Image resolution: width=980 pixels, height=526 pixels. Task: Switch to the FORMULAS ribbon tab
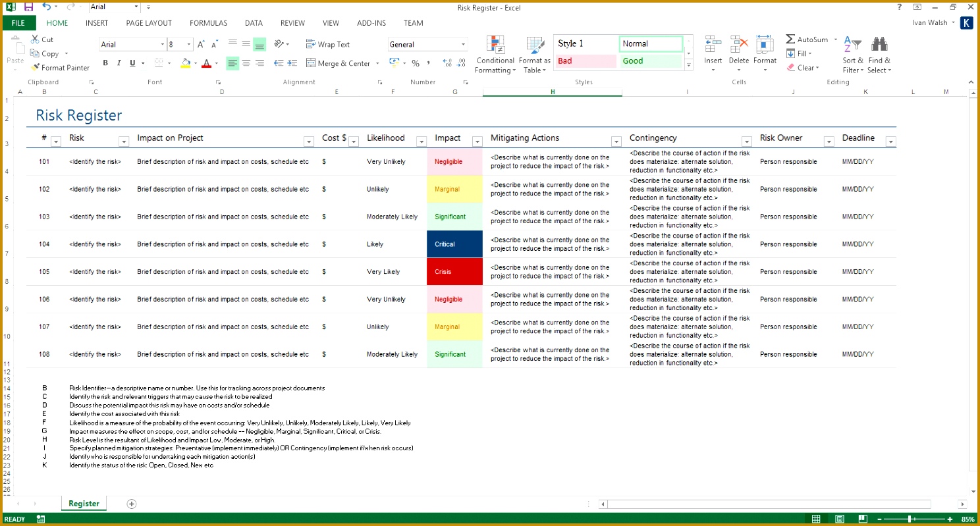[x=208, y=23]
